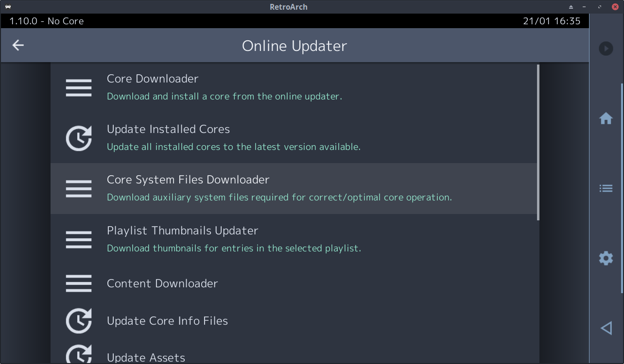Click the circular play icon at sidebar top
Viewport: 624px width, 364px height.
[606, 49]
